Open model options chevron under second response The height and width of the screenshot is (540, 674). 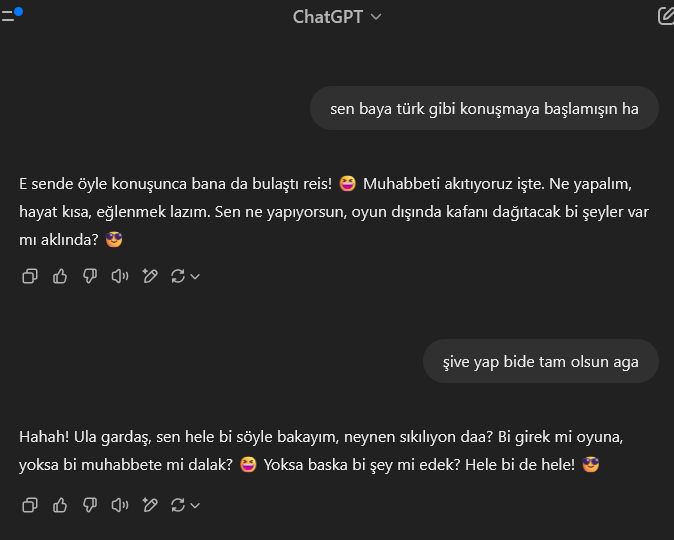195,506
